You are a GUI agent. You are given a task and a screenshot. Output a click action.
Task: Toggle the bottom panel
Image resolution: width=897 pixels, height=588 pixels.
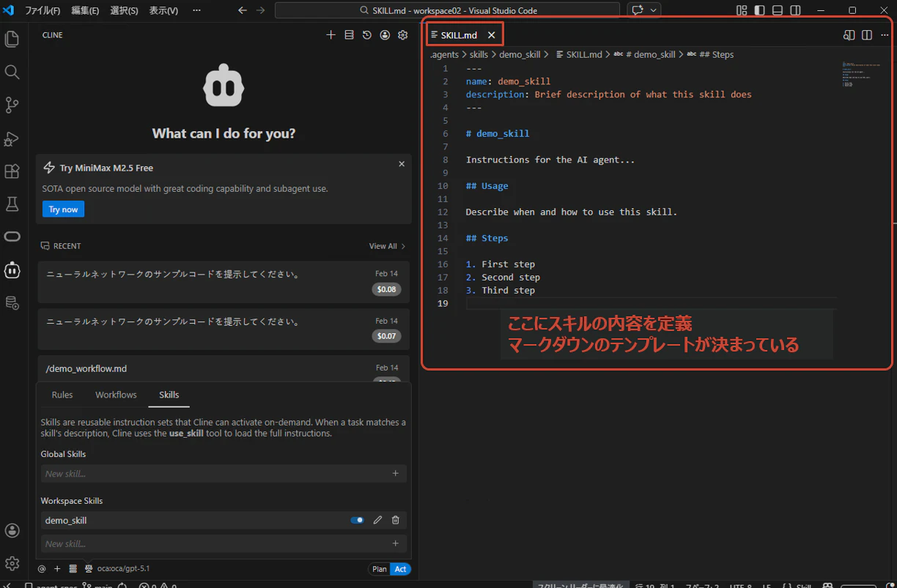[778, 11]
